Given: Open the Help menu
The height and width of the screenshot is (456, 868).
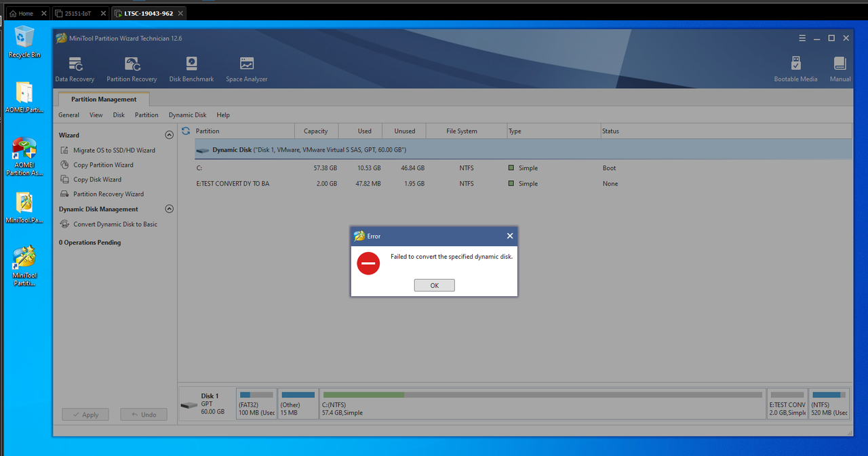Looking at the screenshot, I should click(x=223, y=115).
